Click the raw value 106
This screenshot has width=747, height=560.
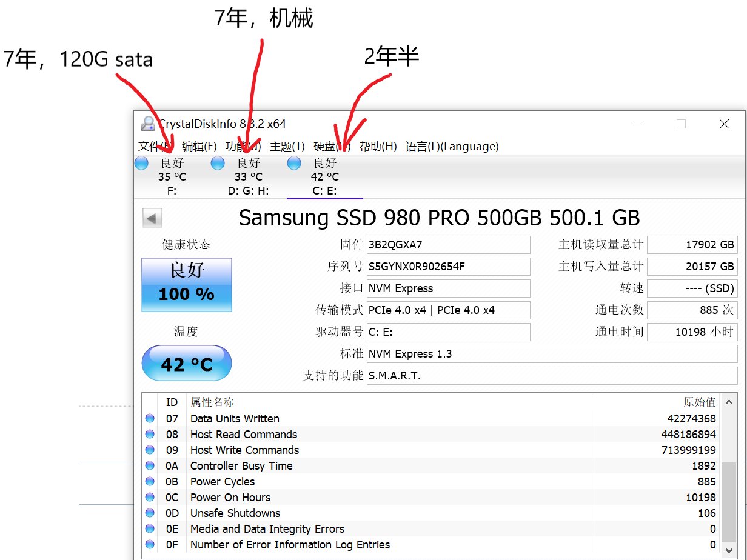point(707,513)
